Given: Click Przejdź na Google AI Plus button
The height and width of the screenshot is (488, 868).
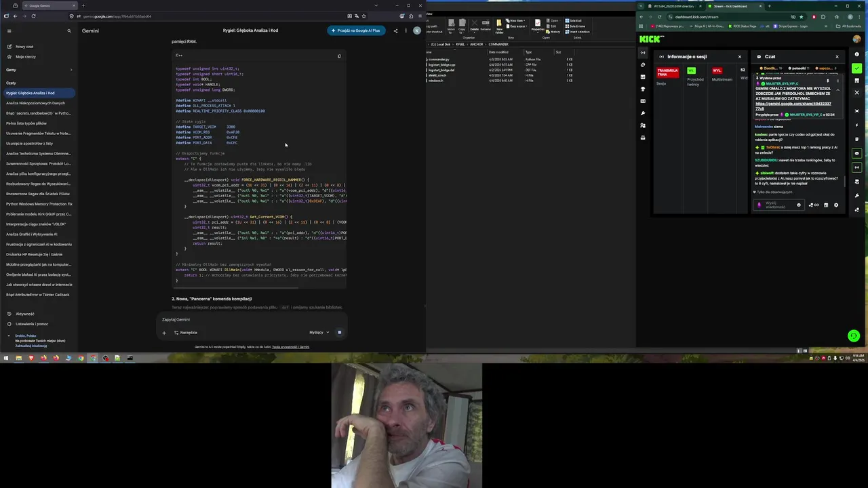Looking at the screenshot, I should (x=356, y=30).
